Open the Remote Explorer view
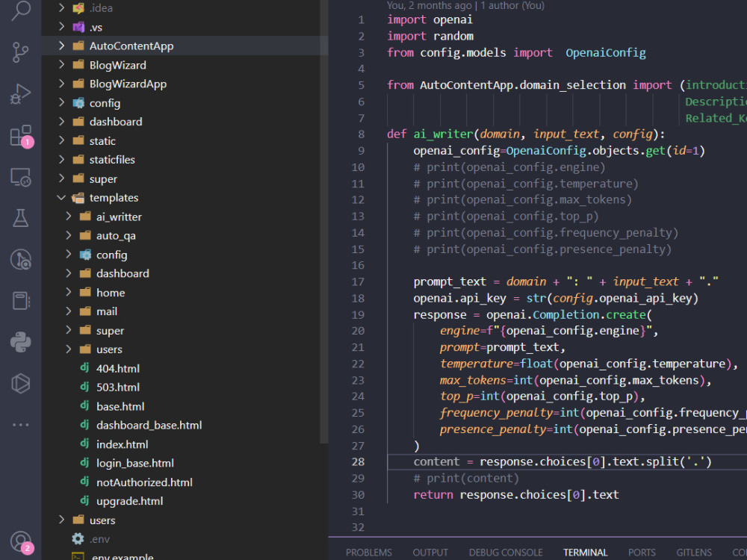The image size is (747, 560). (20, 177)
